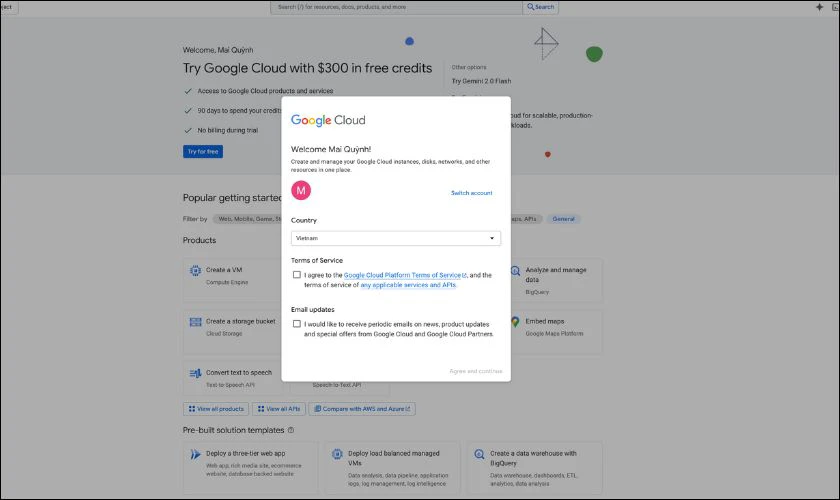Click the Embed maps pin icon
The height and width of the screenshot is (500, 840).
[x=515, y=322]
